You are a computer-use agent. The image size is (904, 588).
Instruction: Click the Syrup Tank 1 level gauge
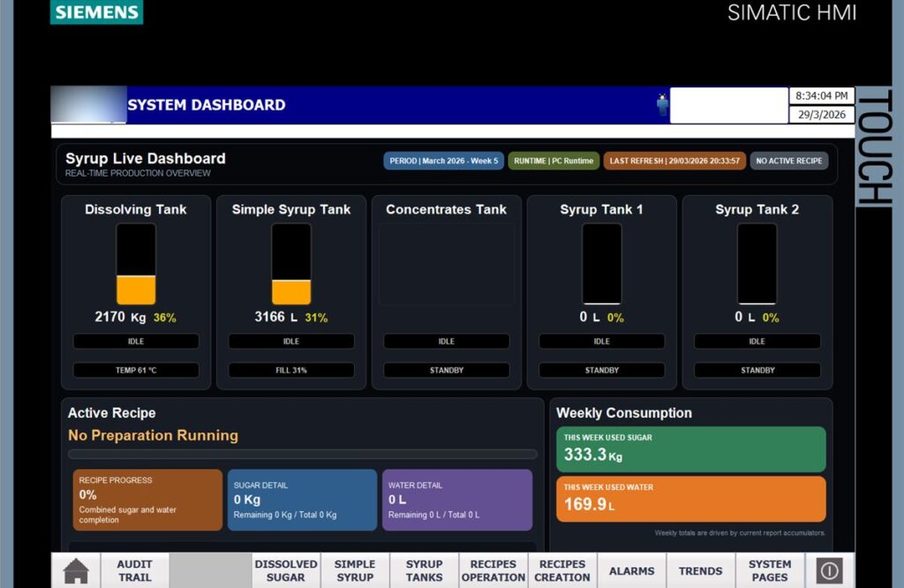[x=602, y=264]
